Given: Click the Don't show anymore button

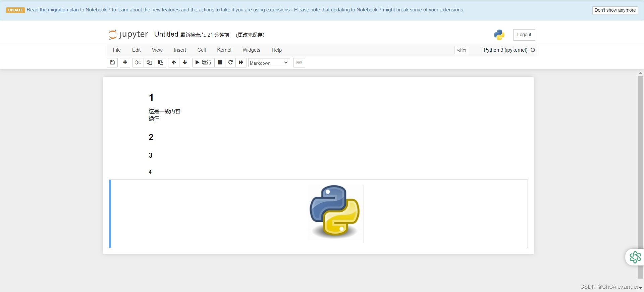Looking at the screenshot, I should (615, 10).
